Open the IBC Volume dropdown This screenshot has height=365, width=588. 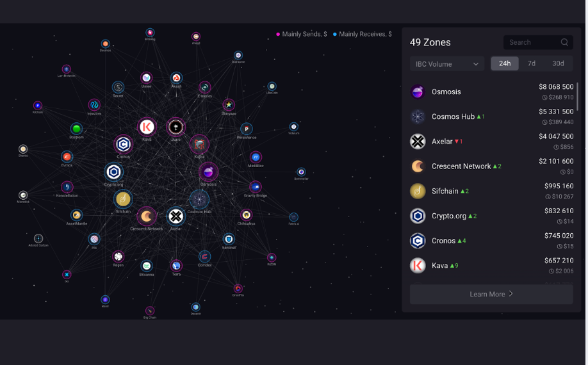(447, 64)
